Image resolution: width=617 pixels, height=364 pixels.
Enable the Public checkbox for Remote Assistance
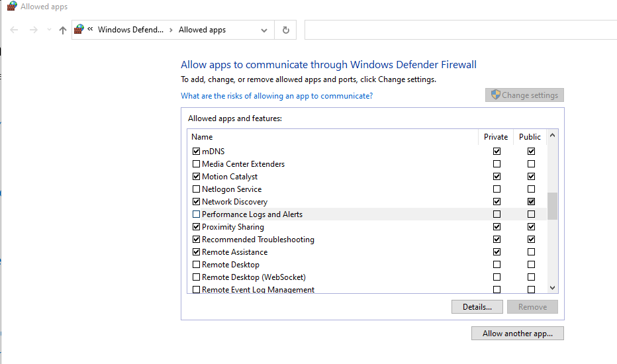point(531,252)
